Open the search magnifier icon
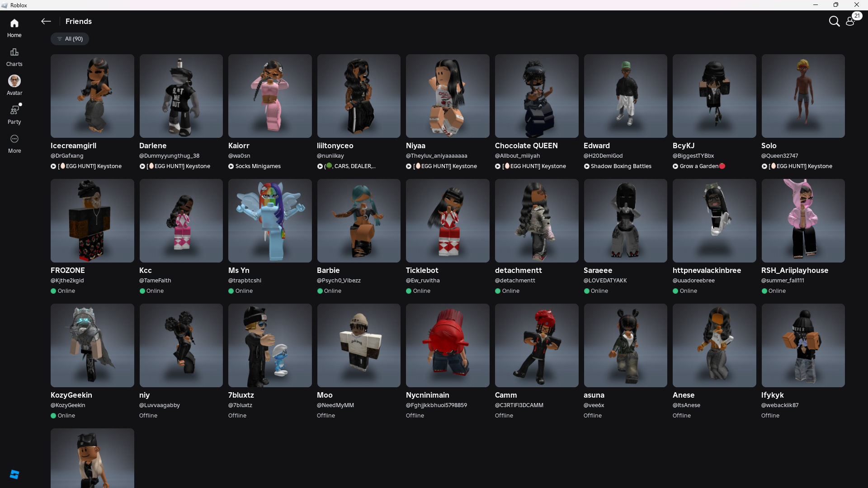868x488 pixels. 834,21
